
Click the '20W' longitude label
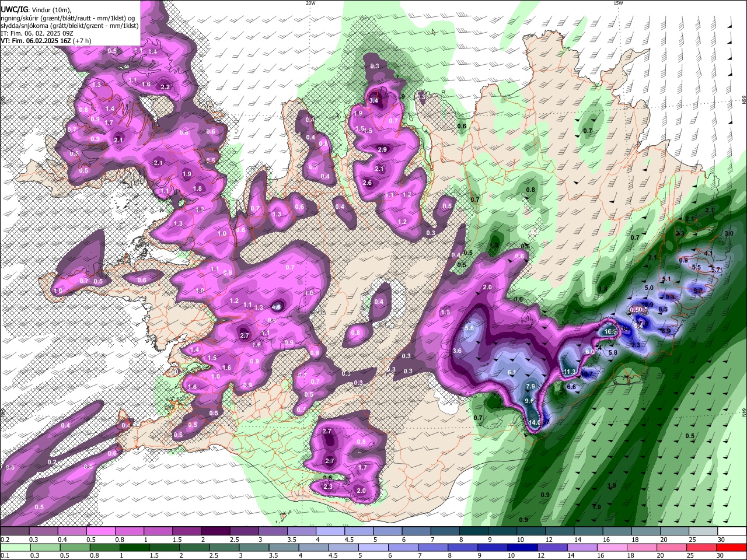point(310,3)
